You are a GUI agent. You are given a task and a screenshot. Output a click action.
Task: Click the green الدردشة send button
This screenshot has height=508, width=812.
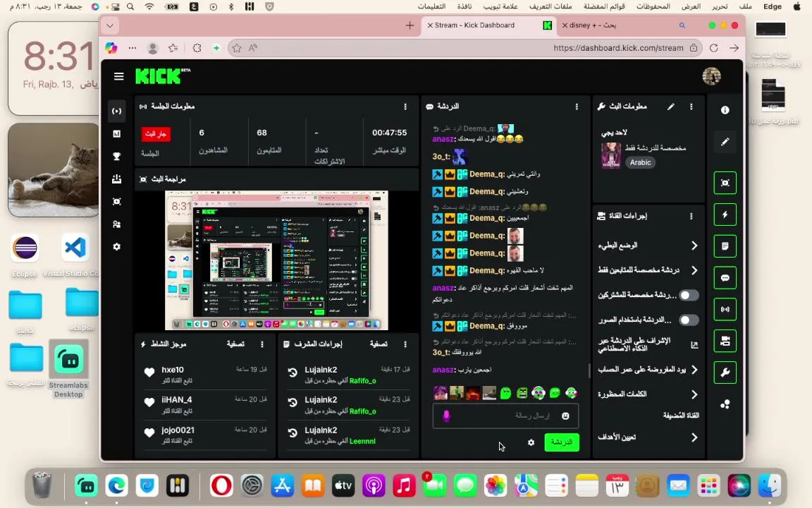pyautogui.click(x=562, y=442)
